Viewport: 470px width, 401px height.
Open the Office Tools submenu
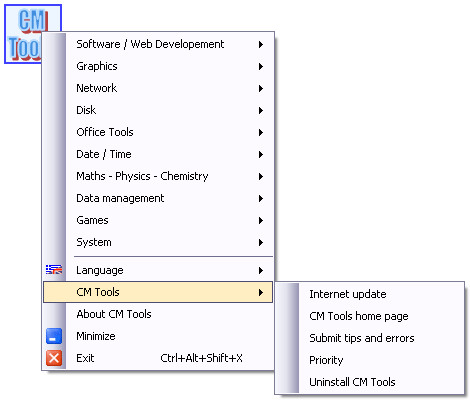tap(158, 132)
